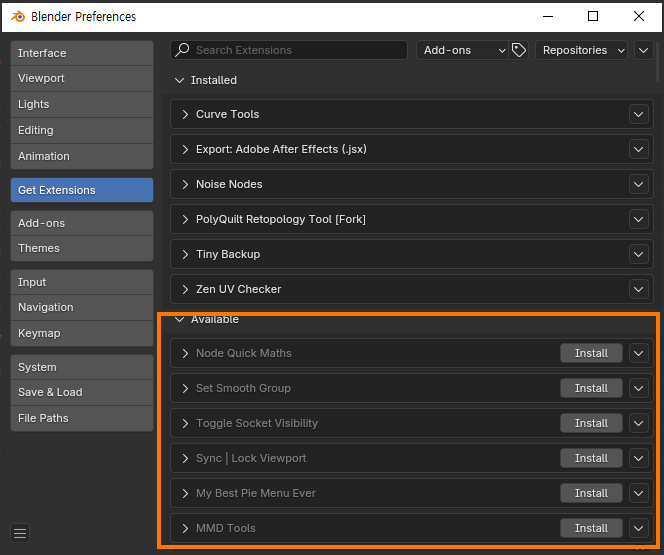Open PolyQuilt Retopology options dropdown

point(639,219)
